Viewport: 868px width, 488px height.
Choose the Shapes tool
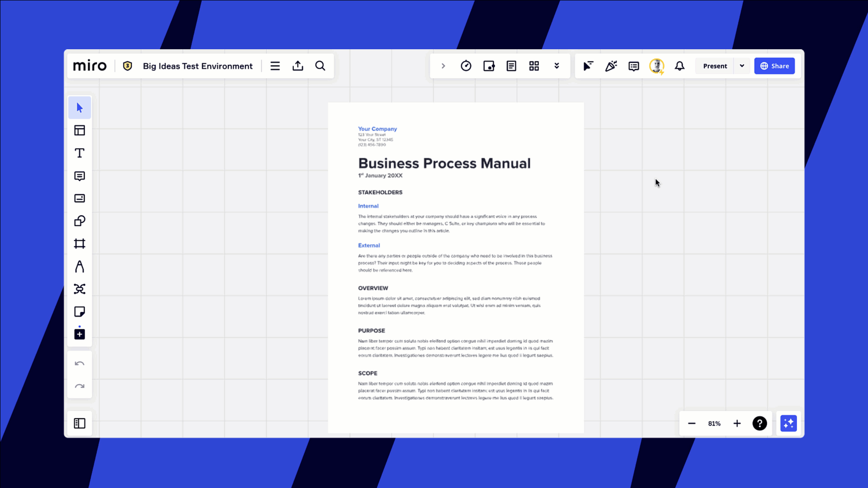[x=79, y=221]
